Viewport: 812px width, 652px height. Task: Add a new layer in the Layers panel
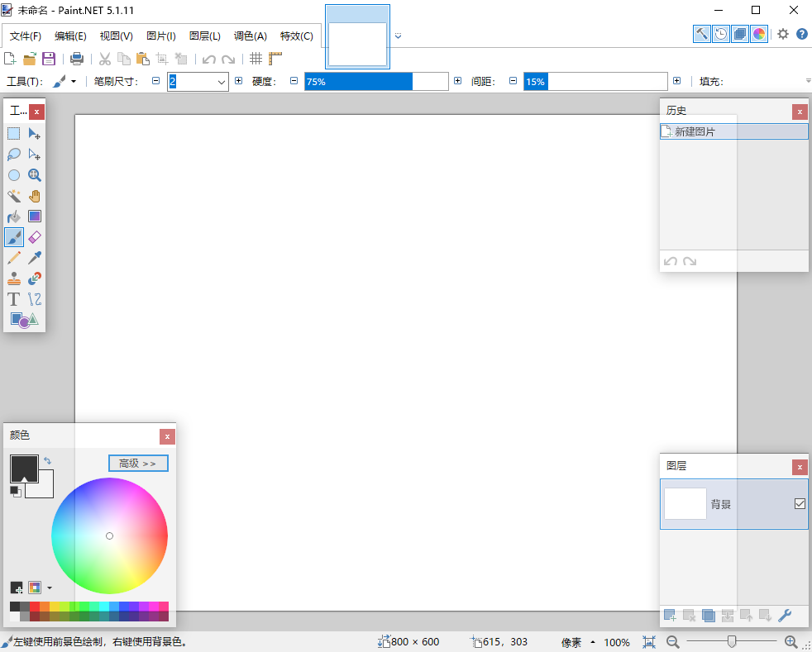pos(670,616)
